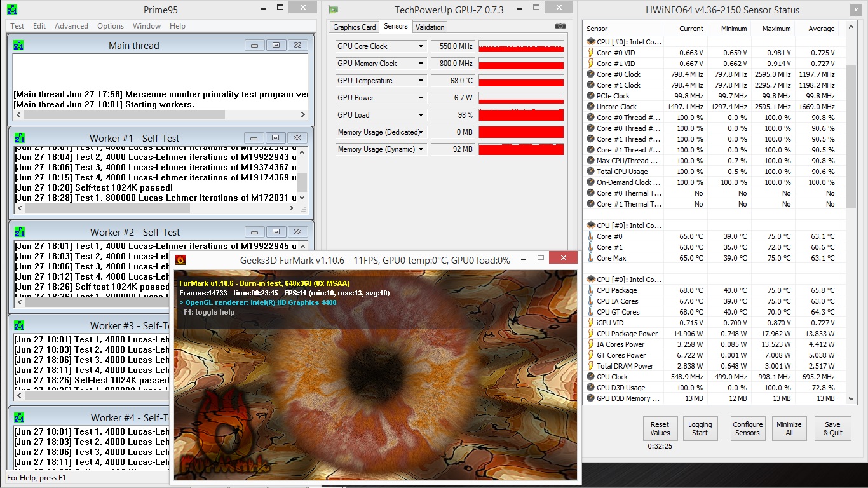The height and width of the screenshot is (488, 868).
Task: Click the Worker #4 window icon
Action: point(18,417)
